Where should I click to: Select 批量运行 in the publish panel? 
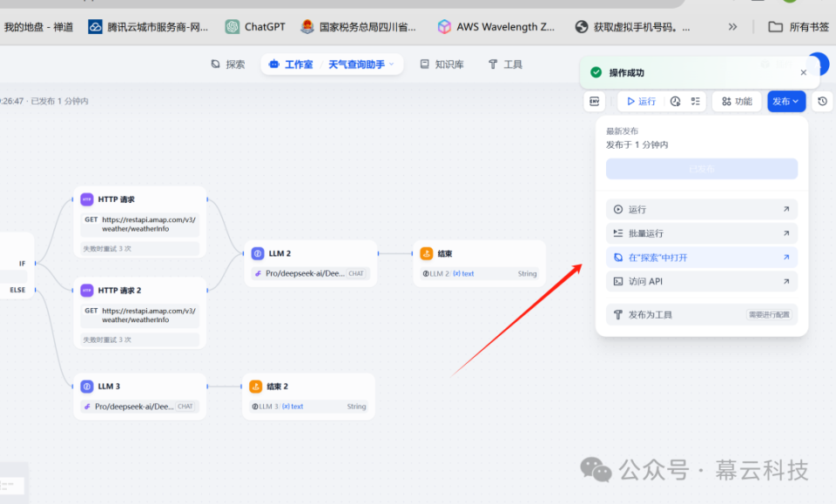[701, 232]
